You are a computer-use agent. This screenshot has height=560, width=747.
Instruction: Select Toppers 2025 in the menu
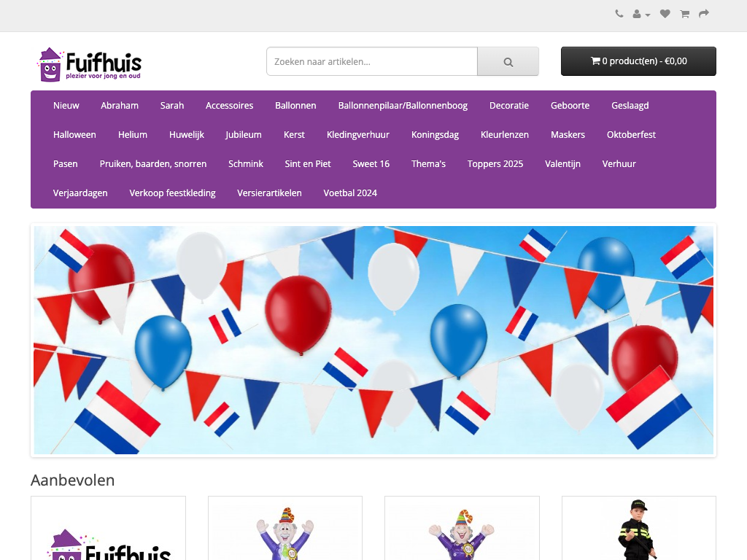click(x=495, y=164)
